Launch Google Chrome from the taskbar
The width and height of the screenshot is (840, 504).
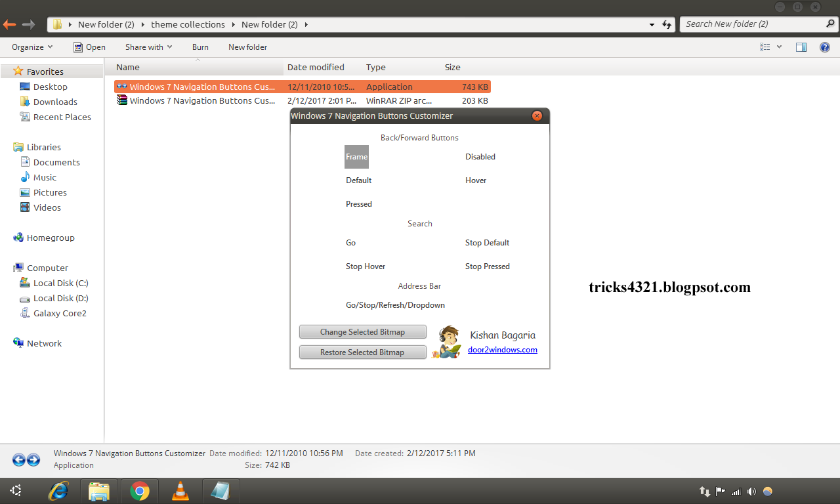point(139,490)
